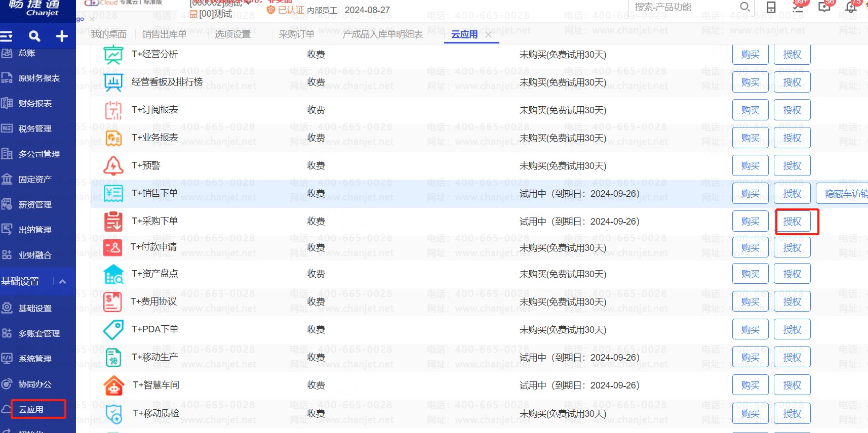868x433 pixels.
Task: Click the sidebar plus icon
Action: click(x=62, y=36)
